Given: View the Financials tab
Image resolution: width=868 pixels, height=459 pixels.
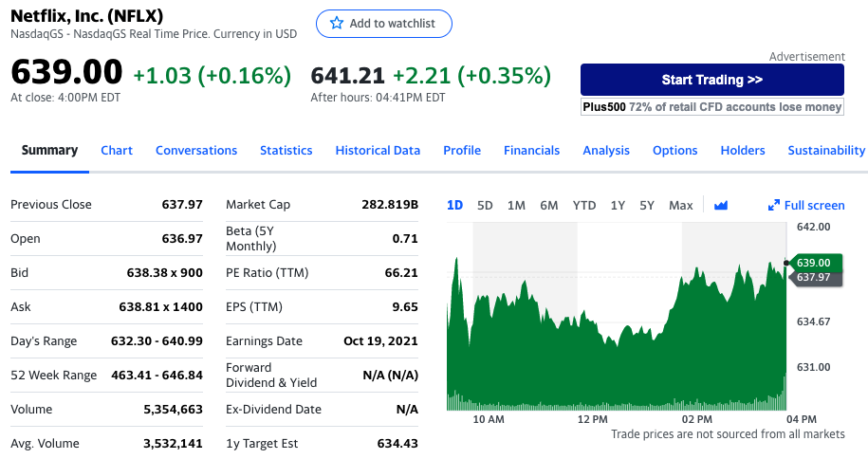Looking at the screenshot, I should coord(531,150).
